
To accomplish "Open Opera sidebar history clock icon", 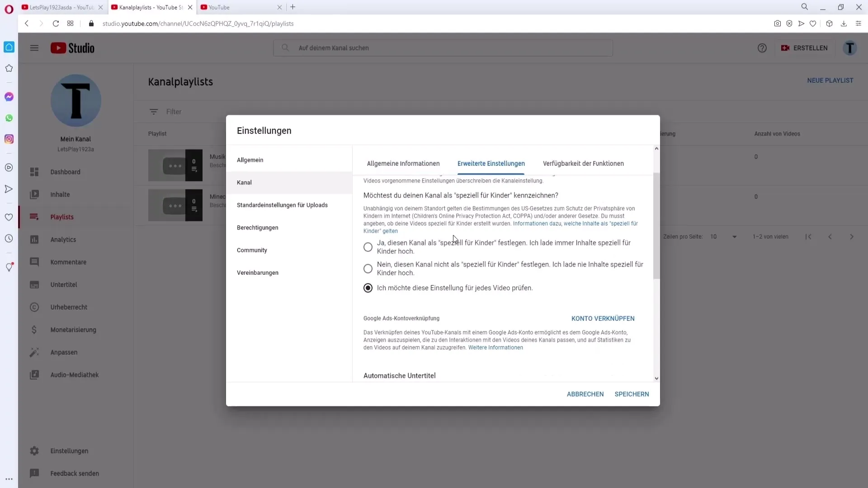I will tap(9, 239).
